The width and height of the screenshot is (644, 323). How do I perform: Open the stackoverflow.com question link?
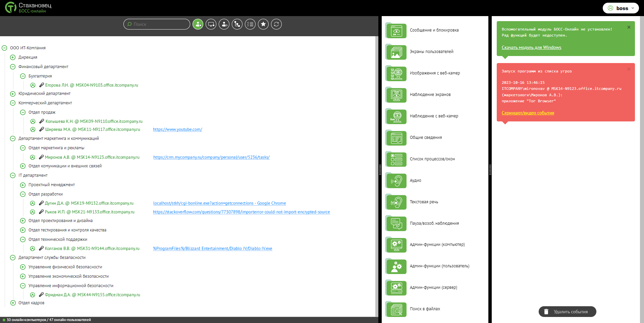point(241,212)
